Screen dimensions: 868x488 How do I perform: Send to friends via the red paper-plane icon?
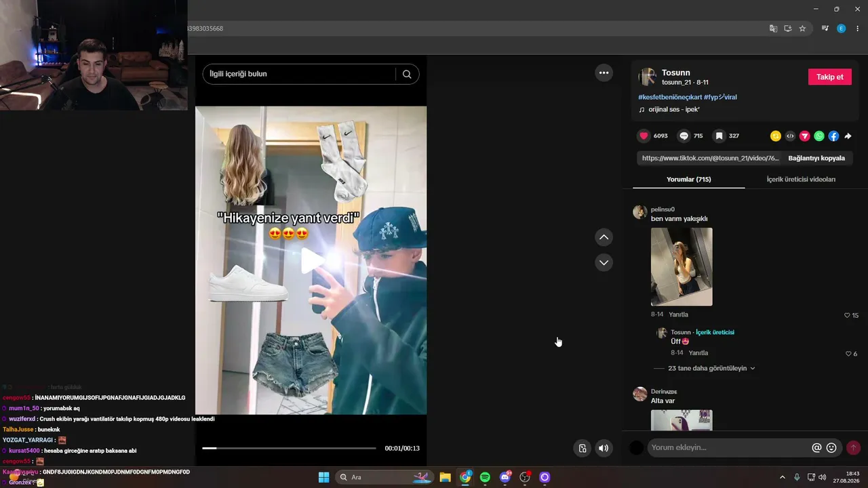(x=805, y=136)
